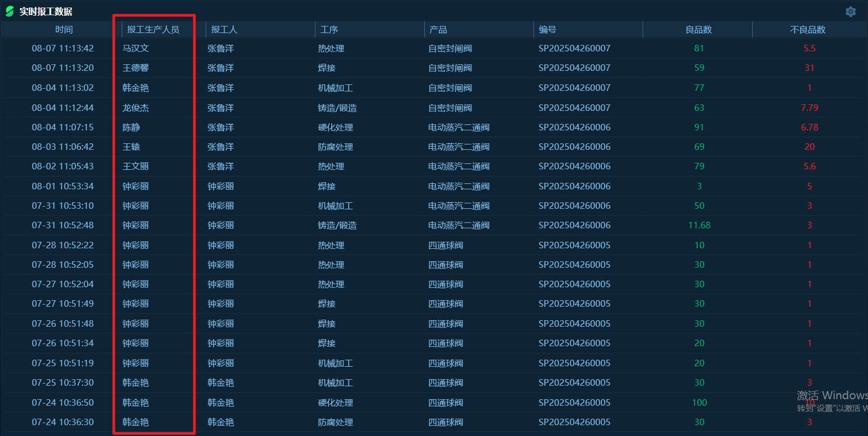Sort by the 良品数 column header
The height and width of the screenshot is (436, 868).
(699, 30)
